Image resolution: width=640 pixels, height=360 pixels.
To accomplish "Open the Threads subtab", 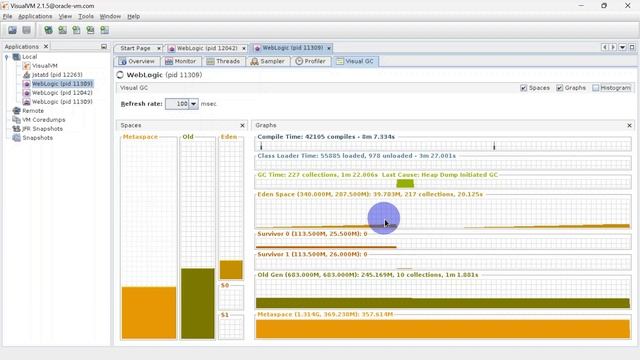I will tap(223, 61).
